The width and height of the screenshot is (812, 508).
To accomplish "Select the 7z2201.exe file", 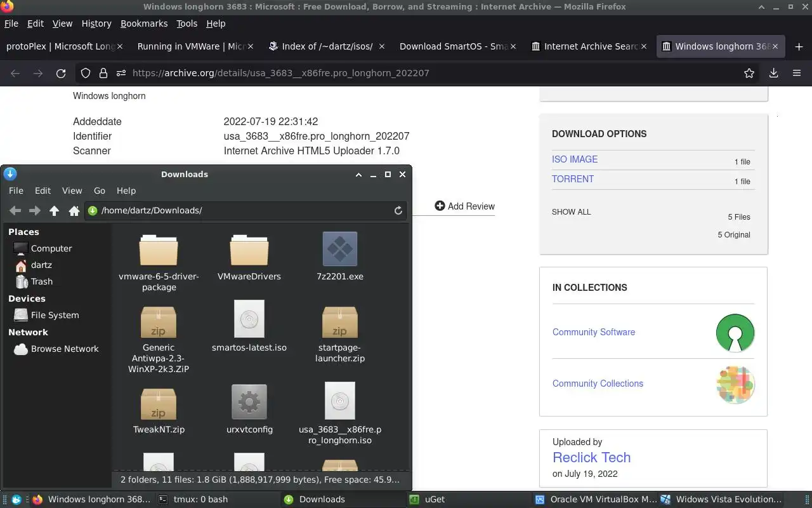I will tap(340, 257).
